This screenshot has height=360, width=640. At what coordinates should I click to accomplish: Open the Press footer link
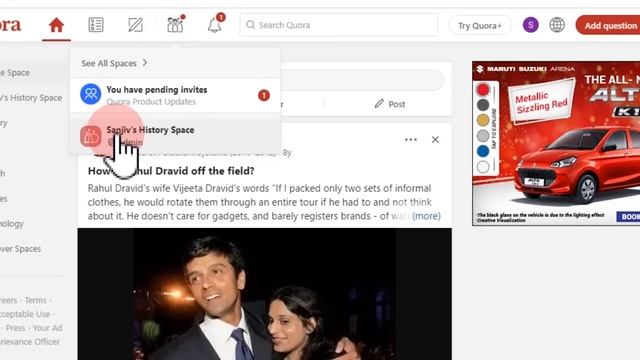coord(16,328)
